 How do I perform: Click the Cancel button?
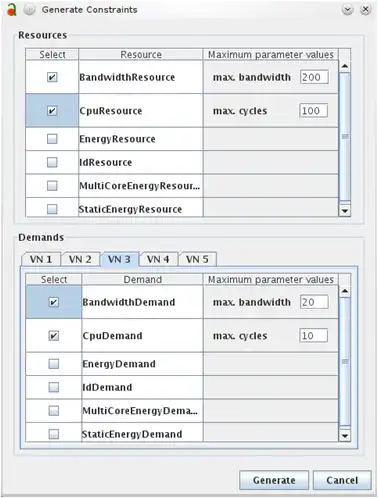click(342, 480)
